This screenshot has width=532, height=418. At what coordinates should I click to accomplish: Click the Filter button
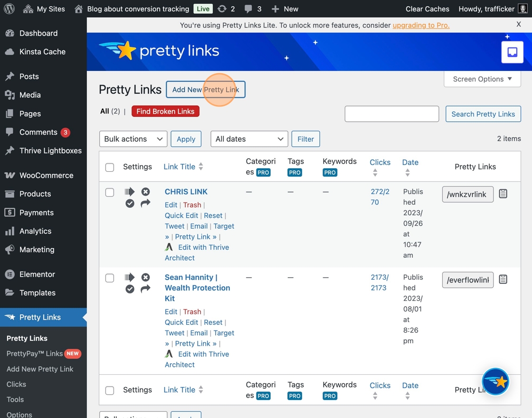point(306,139)
